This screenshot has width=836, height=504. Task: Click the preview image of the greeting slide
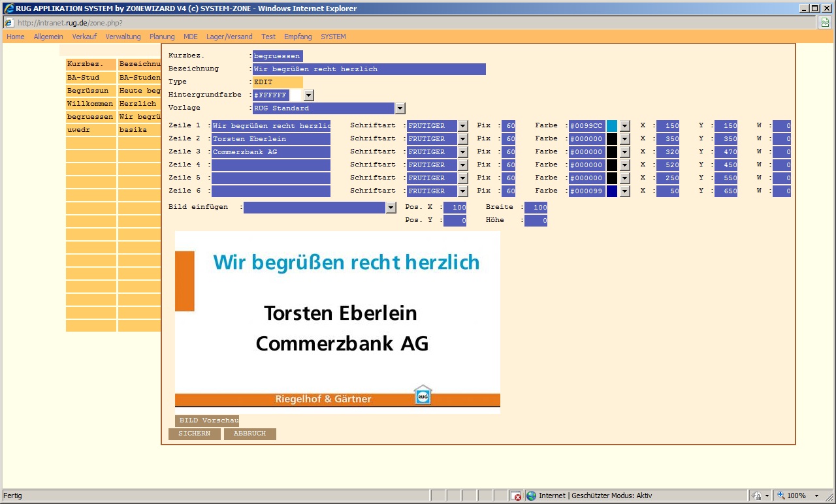tap(338, 322)
